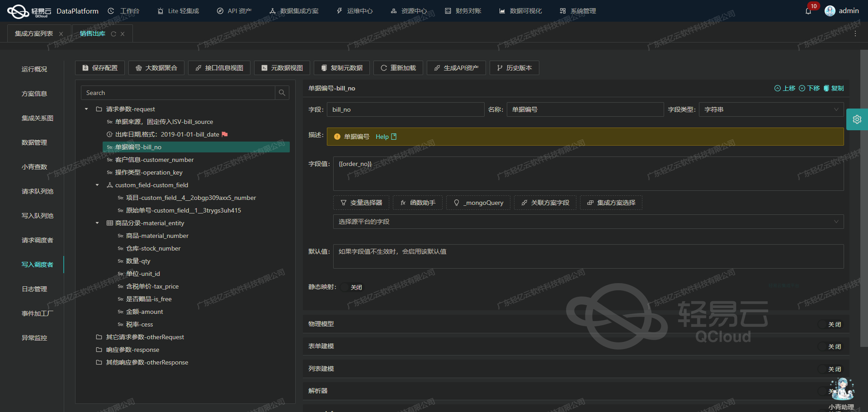The width and height of the screenshot is (868, 412).
Task: Open the 选择源平台的字段 dropdown
Action: (588, 222)
